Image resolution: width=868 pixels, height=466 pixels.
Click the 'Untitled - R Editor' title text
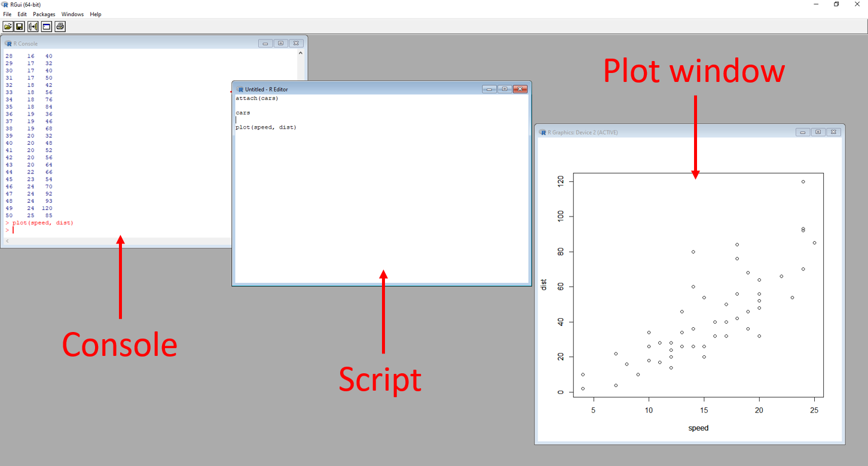(x=267, y=90)
